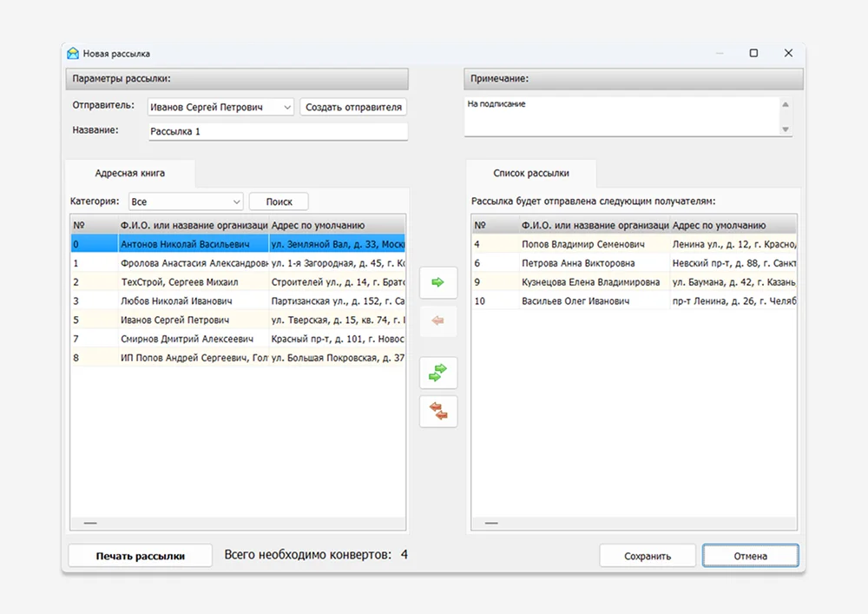
Task: Click address cell Невский пр-т, д. 88
Action: point(733,263)
